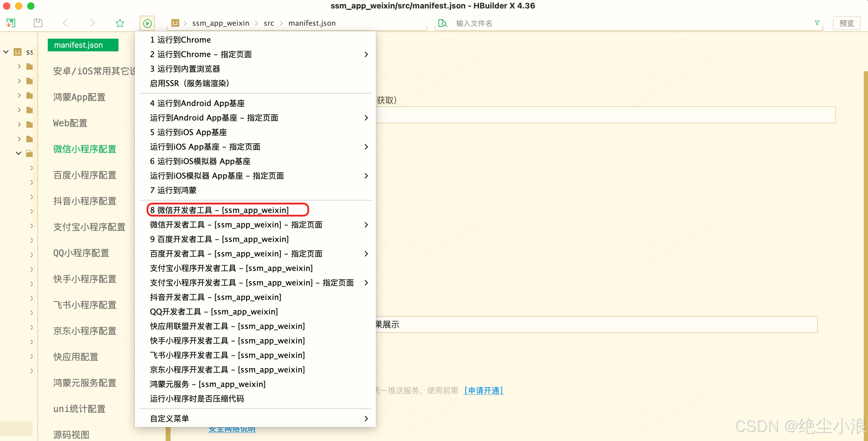
Task: Open 鸿蒙元服务配置 section
Action: click(x=85, y=382)
